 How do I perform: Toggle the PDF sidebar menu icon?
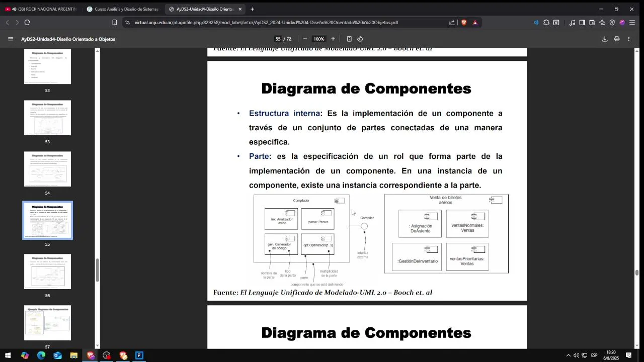[11, 39]
